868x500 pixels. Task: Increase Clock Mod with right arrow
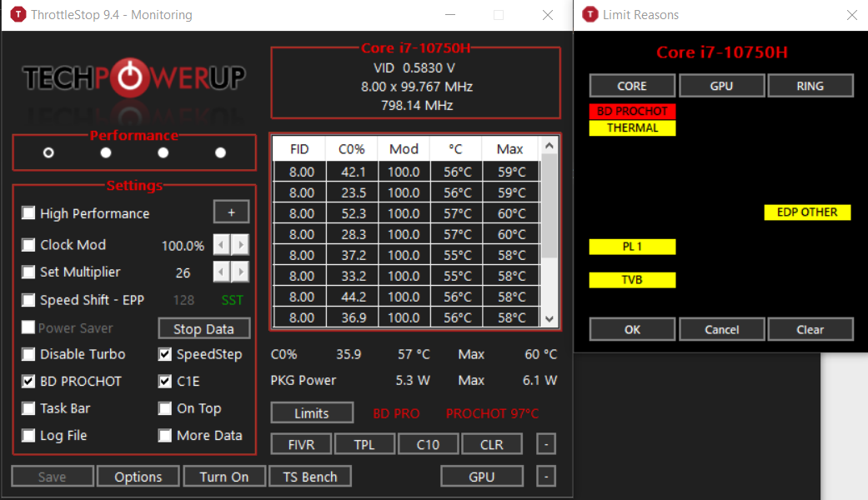click(x=240, y=244)
